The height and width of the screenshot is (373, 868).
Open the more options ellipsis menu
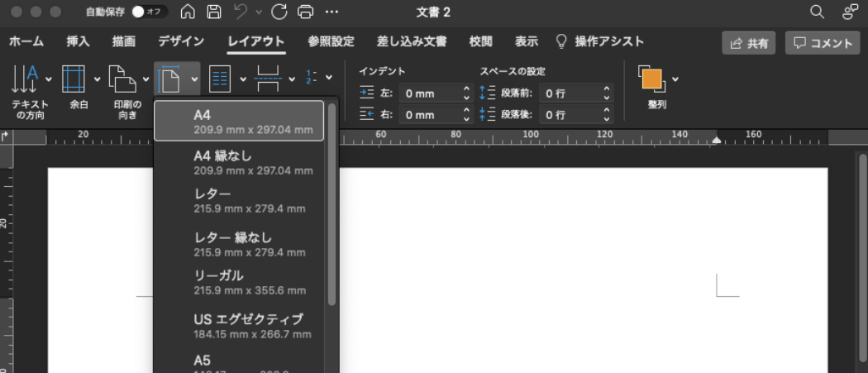331,12
